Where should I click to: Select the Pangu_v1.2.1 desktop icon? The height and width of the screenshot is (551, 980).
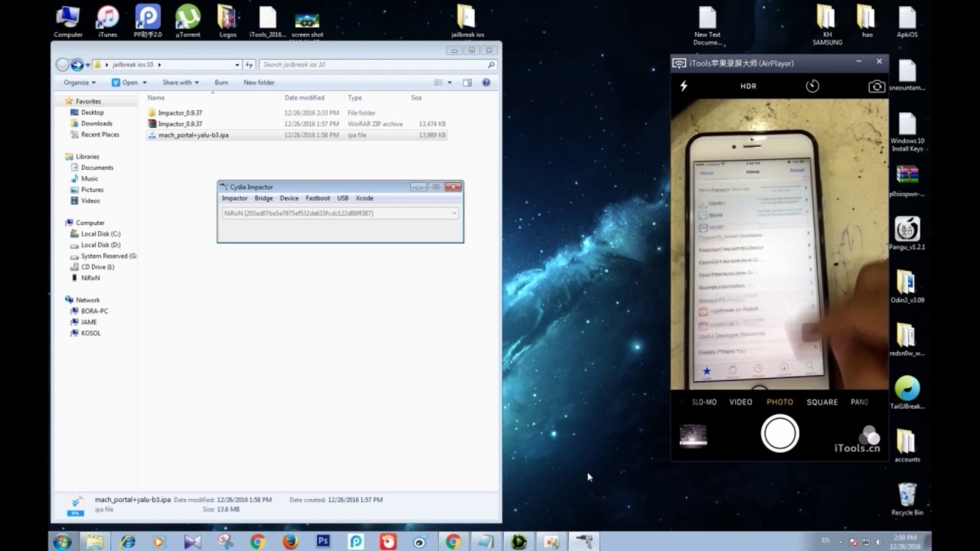point(907,233)
